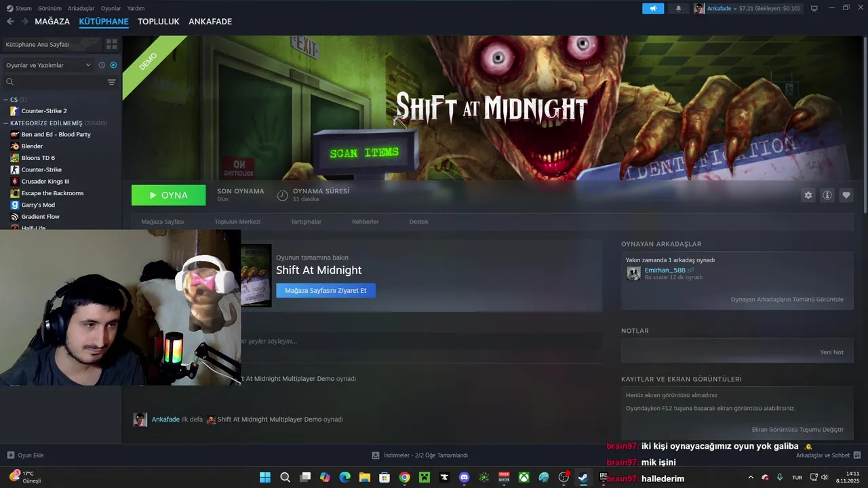This screenshot has height=488, width=868.
Task: Select Blender in library list
Action: pos(32,146)
